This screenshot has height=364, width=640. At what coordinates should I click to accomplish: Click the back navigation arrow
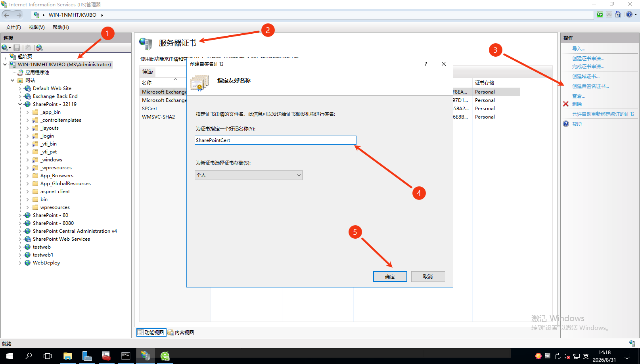click(x=6, y=15)
